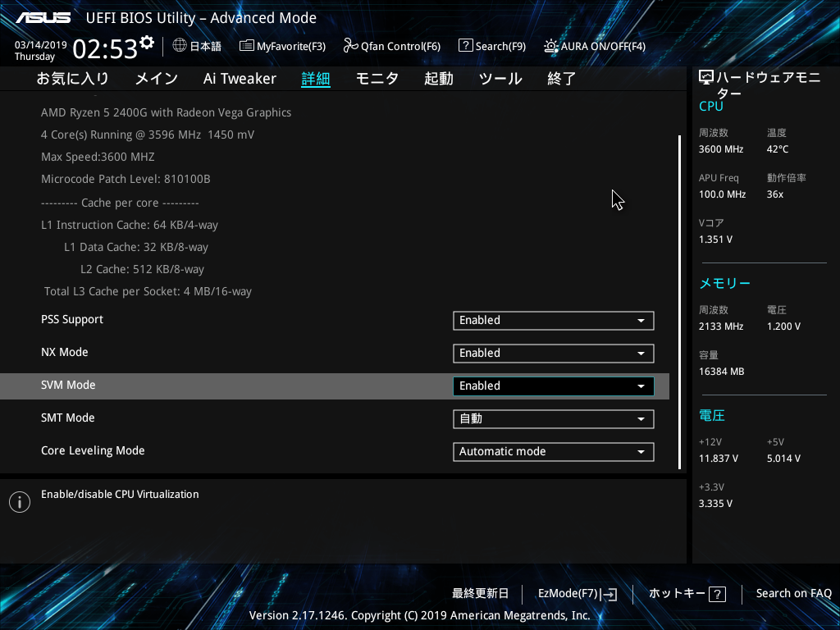Click the 最終更新日 button

click(x=481, y=594)
